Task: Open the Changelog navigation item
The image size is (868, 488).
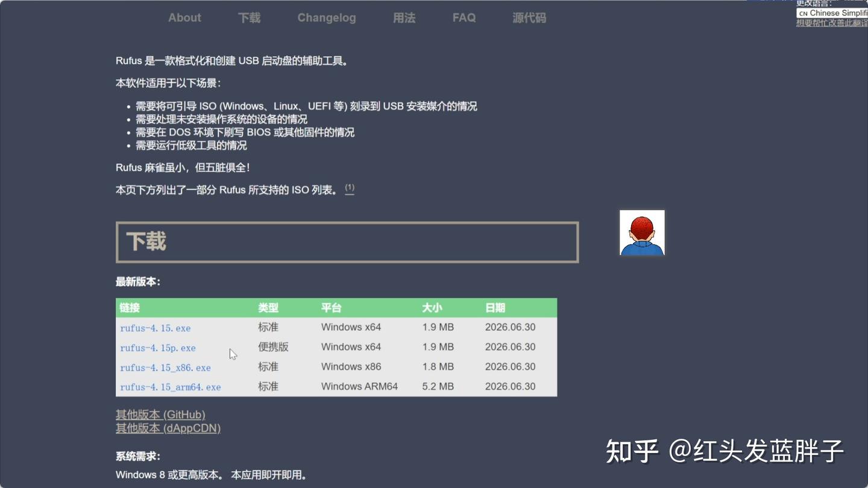Action: (x=327, y=18)
